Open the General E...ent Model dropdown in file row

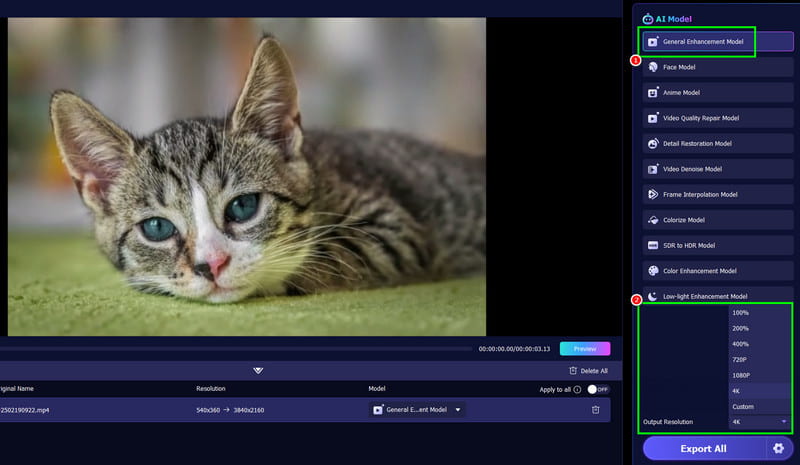tap(417, 410)
